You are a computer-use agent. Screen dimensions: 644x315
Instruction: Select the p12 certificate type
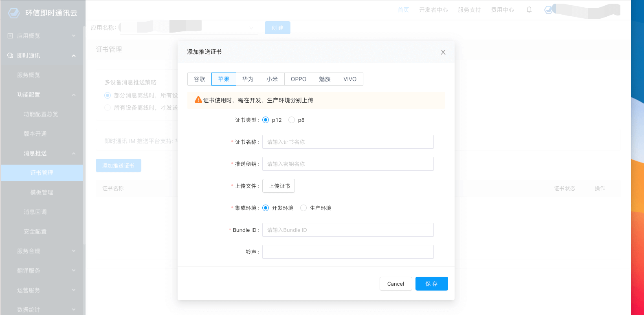[x=266, y=120]
